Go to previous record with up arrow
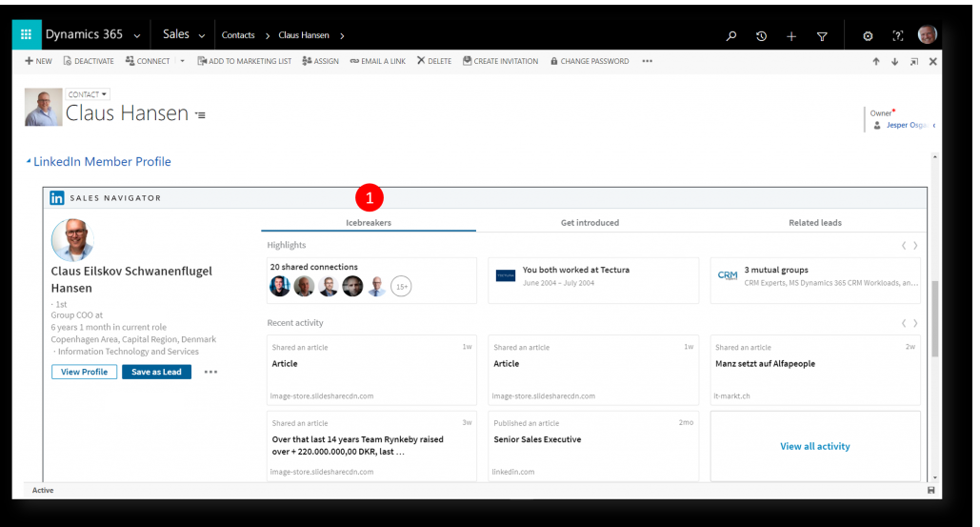 point(876,61)
